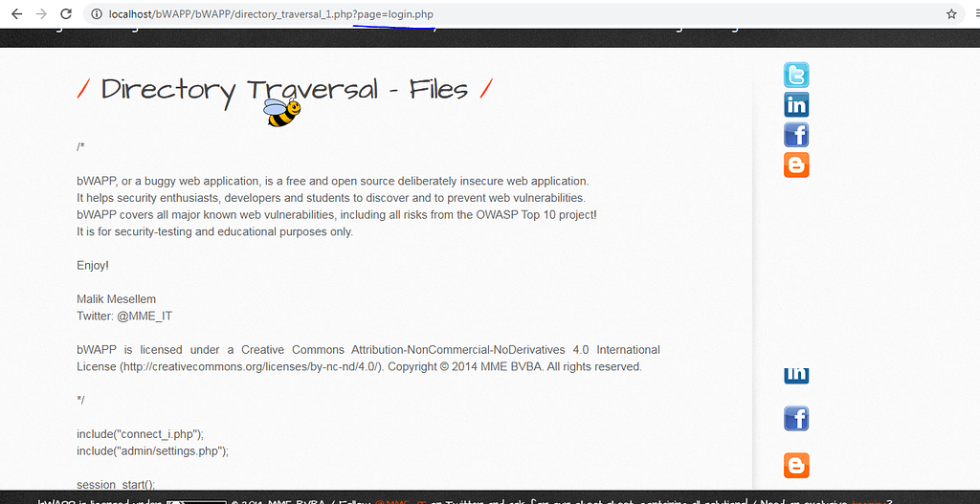Go back using the browser back arrow
Screen dimensions: 980x504
pos(17,13)
